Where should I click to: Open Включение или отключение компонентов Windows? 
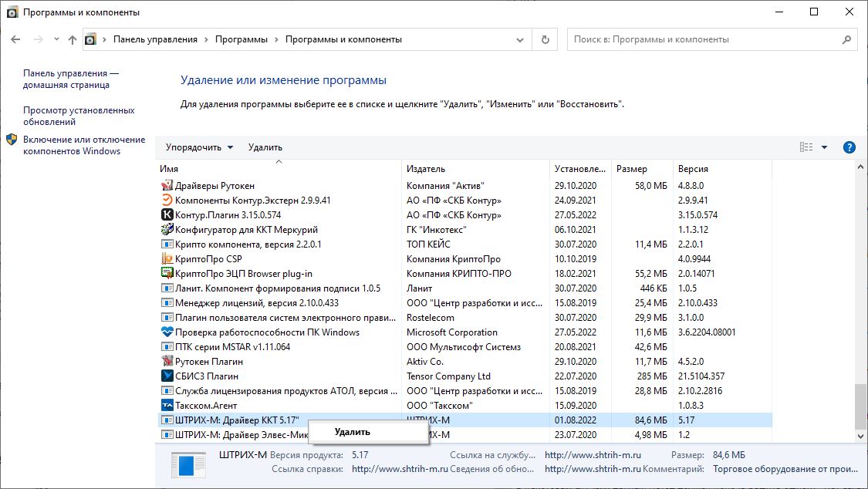coord(83,145)
